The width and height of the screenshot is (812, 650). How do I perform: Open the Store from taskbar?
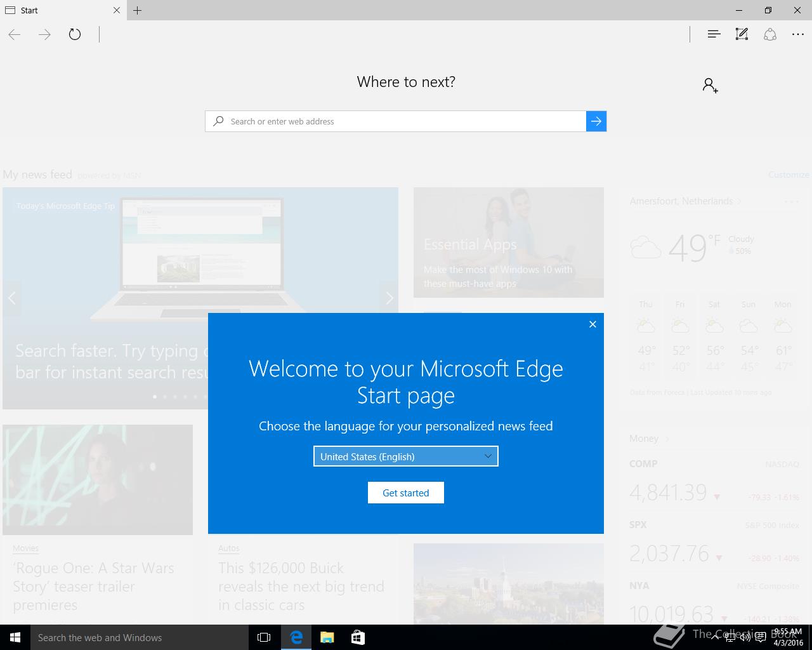[x=358, y=637]
